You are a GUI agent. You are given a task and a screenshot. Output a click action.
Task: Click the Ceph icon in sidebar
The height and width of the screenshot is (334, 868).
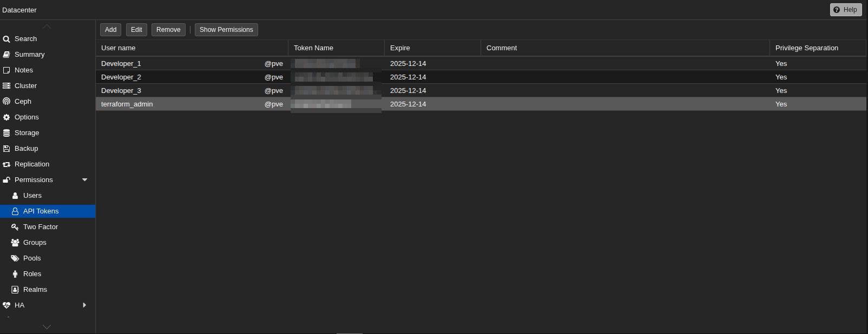pyautogui.click(x=6, y=102)
